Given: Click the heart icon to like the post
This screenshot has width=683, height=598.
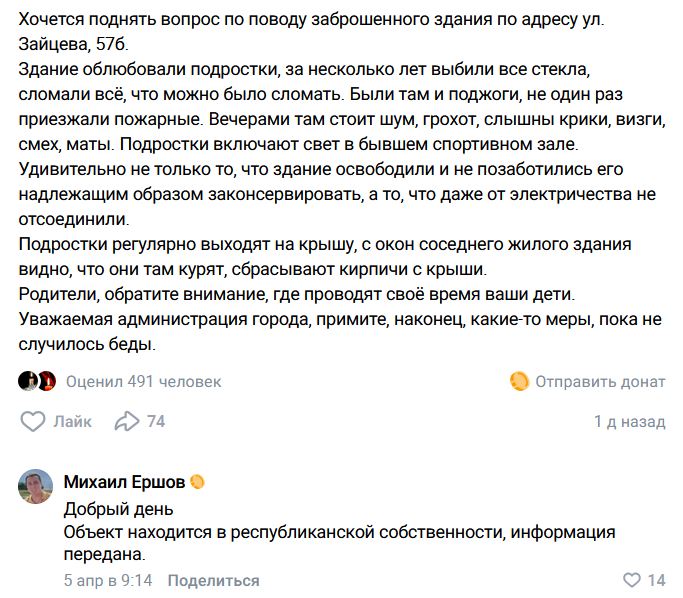Looking at the screenshot, I should (x=32, y=421).
